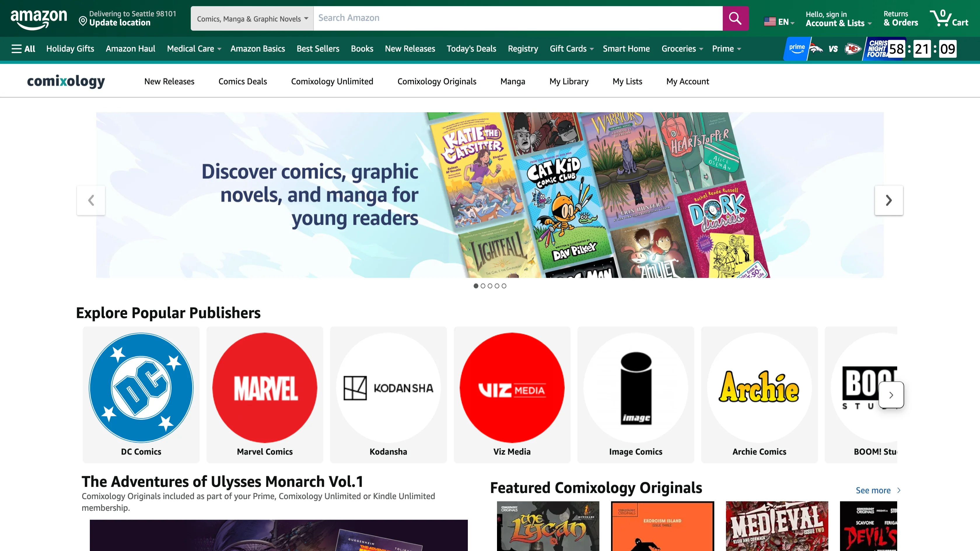The image size is (980, 551).
Task: Open the Comixology Unlimited tab
Action: coord(332,81)
